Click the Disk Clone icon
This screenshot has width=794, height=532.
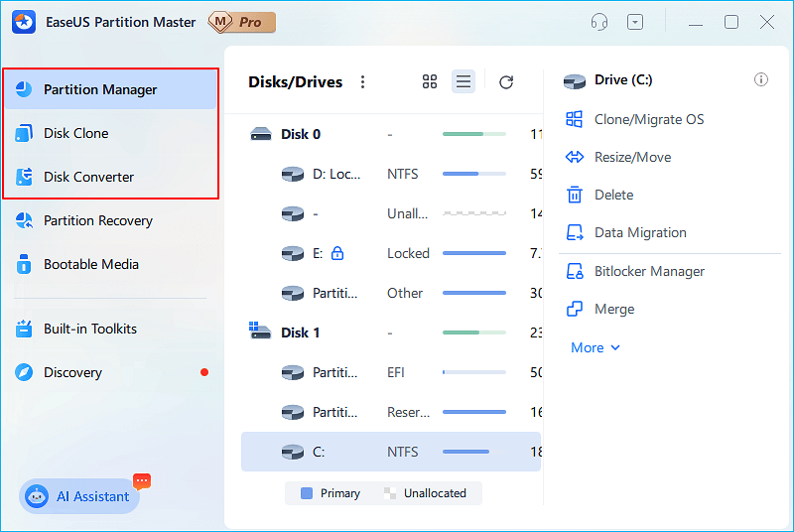24,133
